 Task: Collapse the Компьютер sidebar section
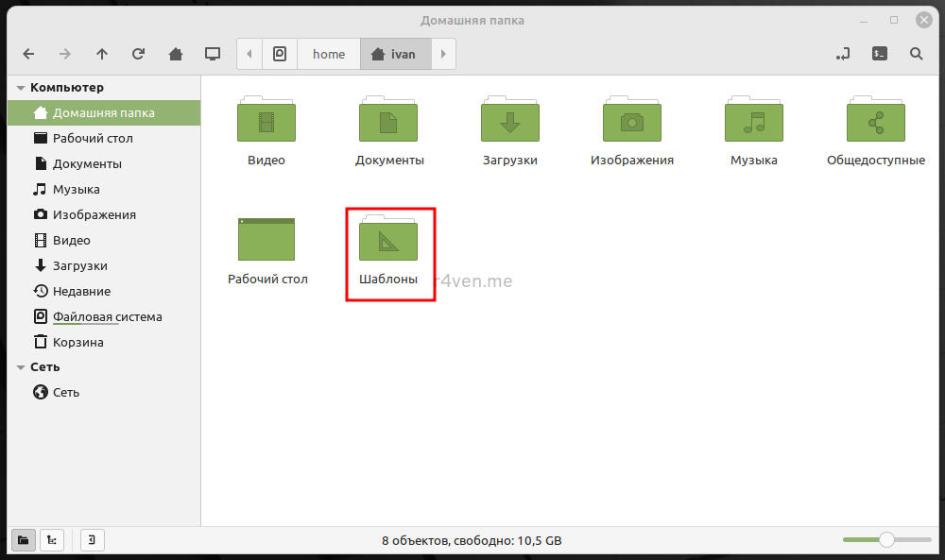tap(21, 88)
